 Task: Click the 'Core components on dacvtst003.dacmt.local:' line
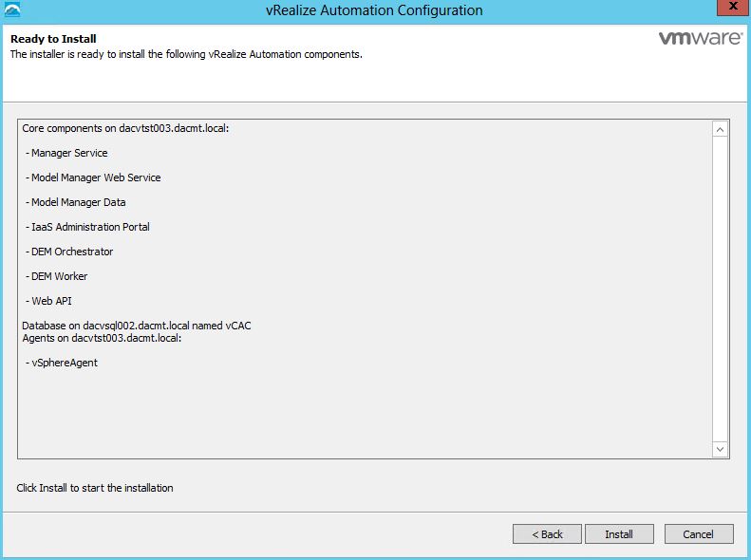pyautogui.click(x=125, y=128)
